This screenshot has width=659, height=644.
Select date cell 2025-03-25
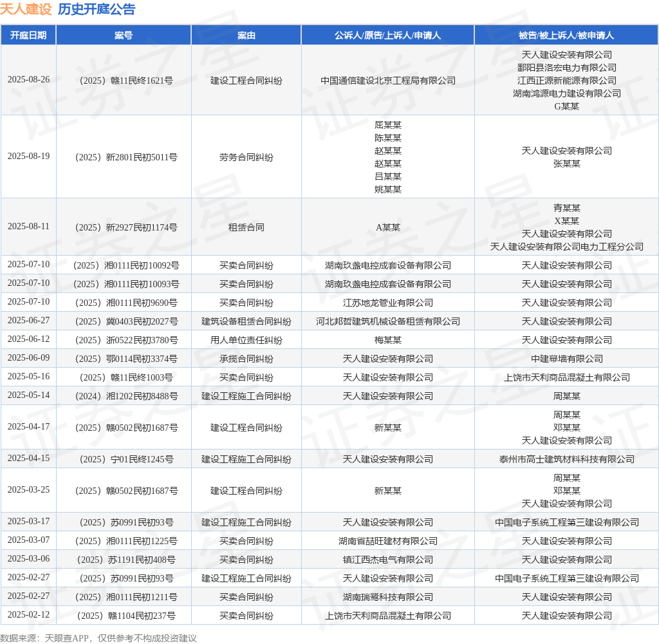[x=28, y=489]
